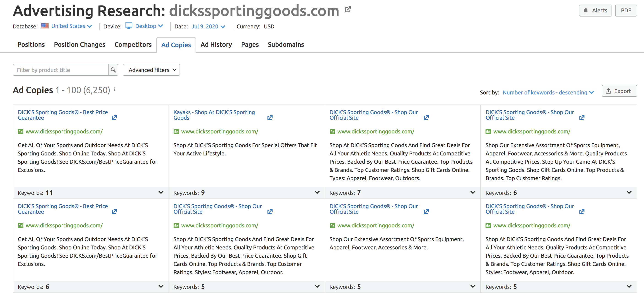Open external link icon of bottom-row 6-keyword Best Price Guarantee ad

click(114, 212)
